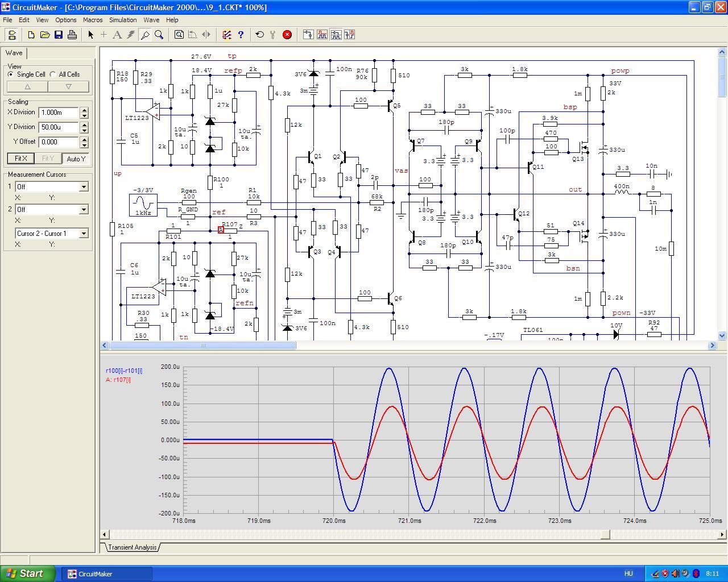This screenshot has width=728, height=582.
Task: Open a circuit with the folder icon
Action: coord(45,35)
